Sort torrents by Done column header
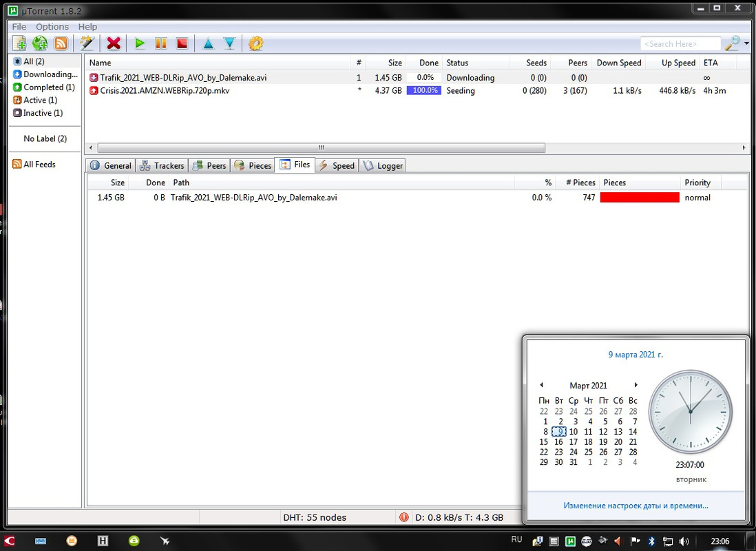 [x=424, y=63]
